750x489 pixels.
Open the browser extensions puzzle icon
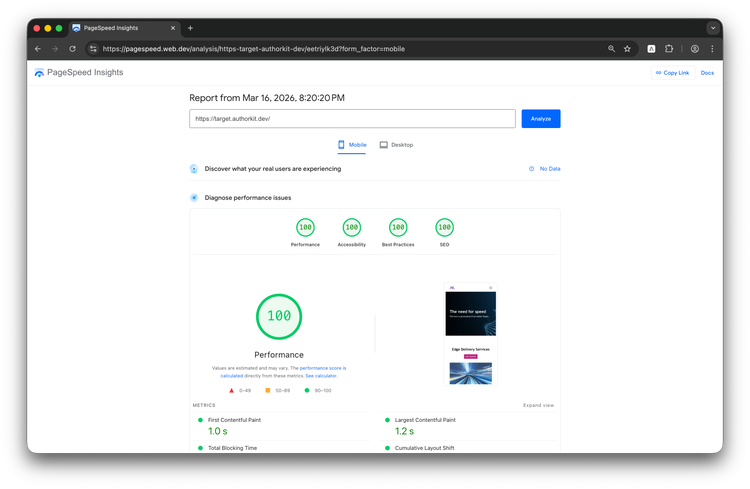tap(669, 48)
